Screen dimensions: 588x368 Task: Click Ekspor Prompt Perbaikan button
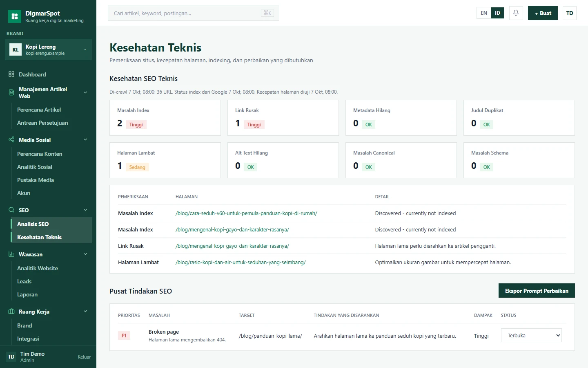click(x=537, y=291)
